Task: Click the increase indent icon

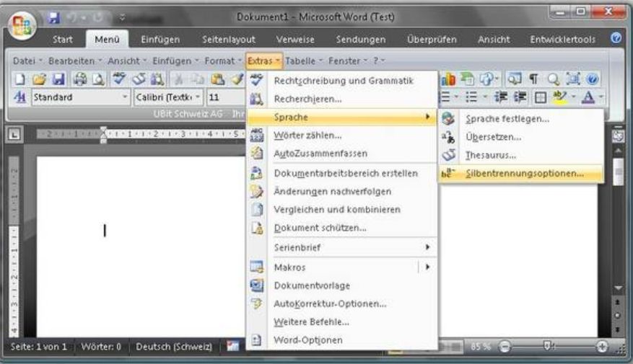Action: (520, 97)
